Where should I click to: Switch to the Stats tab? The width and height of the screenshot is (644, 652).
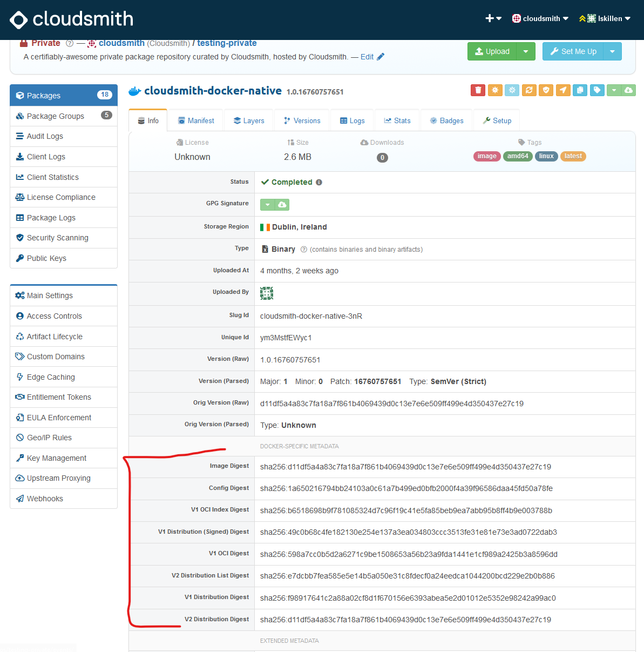coord(397,120)
